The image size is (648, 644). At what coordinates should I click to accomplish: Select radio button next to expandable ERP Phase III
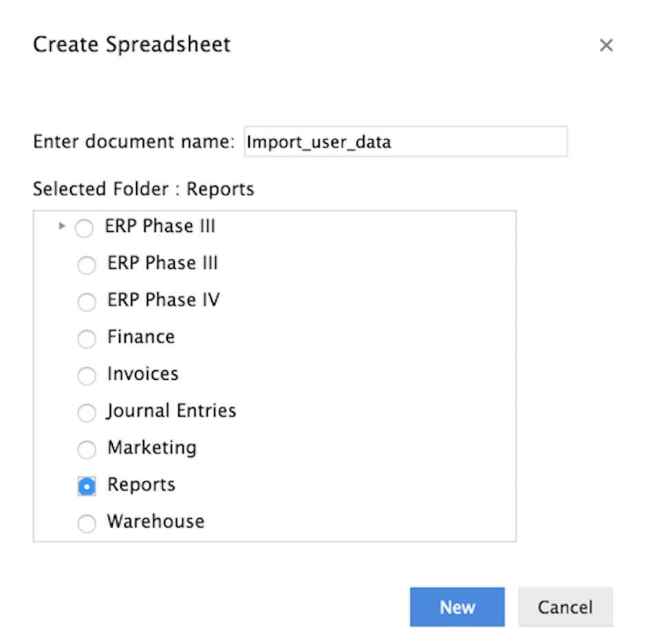[85, 228]
